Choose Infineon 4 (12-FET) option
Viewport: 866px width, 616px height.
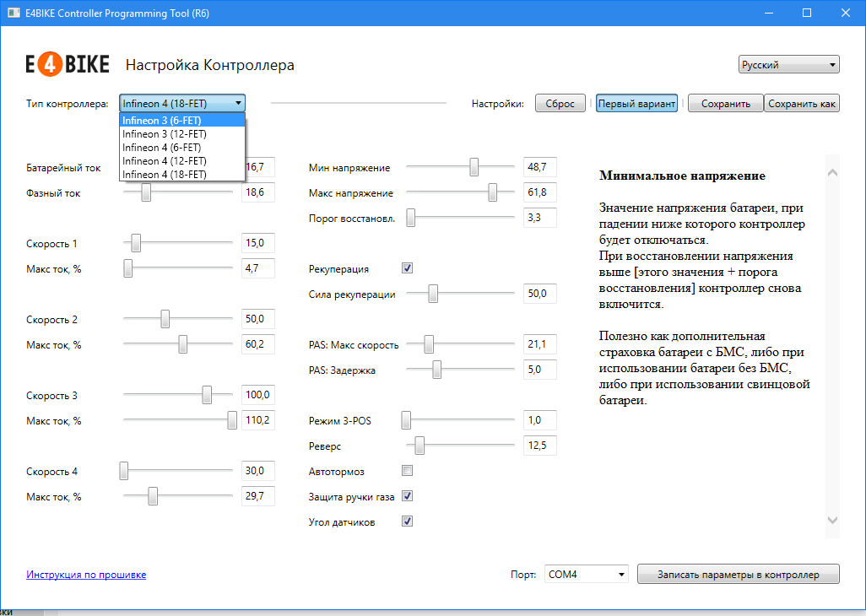point(182,161)
